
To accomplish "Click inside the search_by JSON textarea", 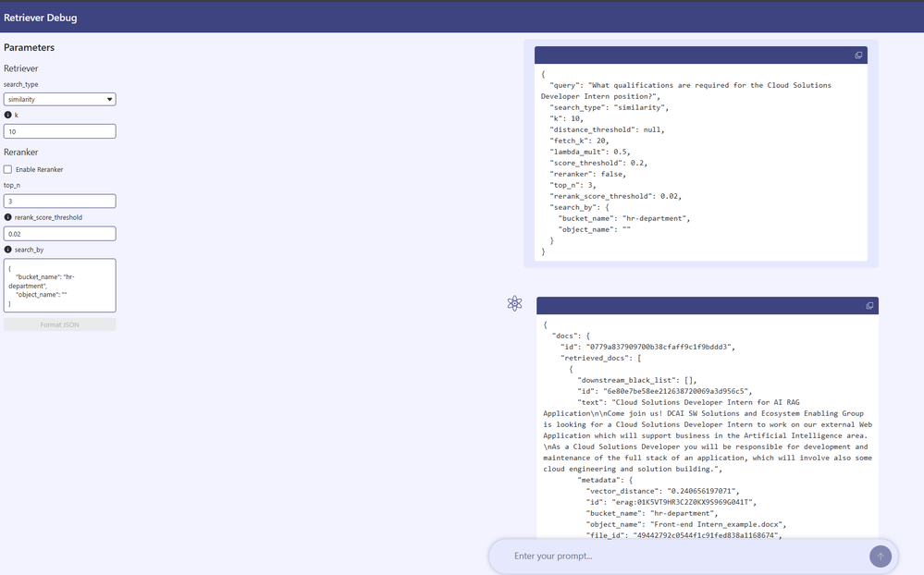I will (59, 285).
